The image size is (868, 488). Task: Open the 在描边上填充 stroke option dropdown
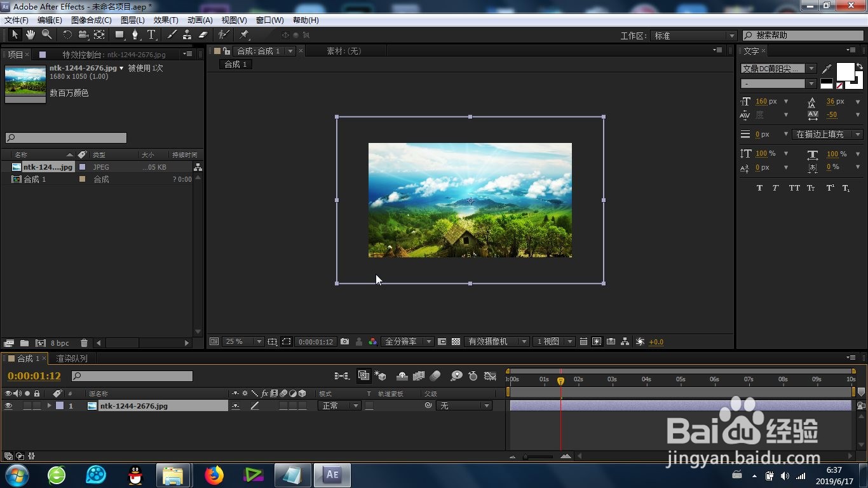pyautogui.click(x=827, y=134)
